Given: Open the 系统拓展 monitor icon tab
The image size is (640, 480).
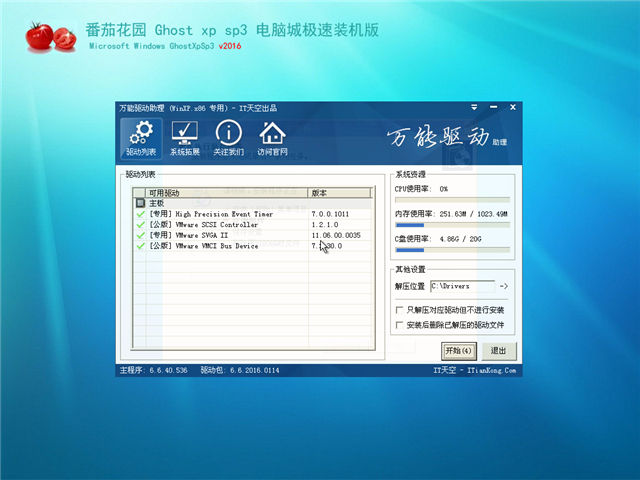Looking at the screenshot, I should (185, 139).
